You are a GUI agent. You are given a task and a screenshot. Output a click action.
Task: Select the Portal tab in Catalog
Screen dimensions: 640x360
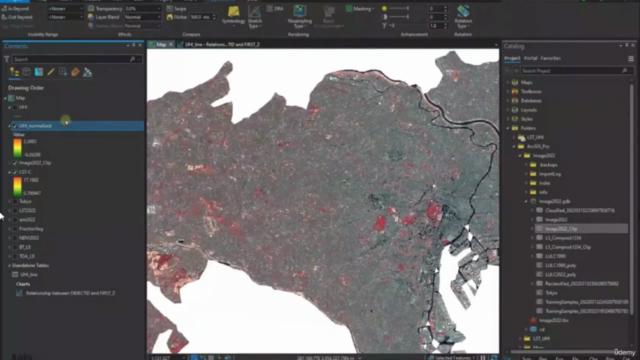(530, 58)
